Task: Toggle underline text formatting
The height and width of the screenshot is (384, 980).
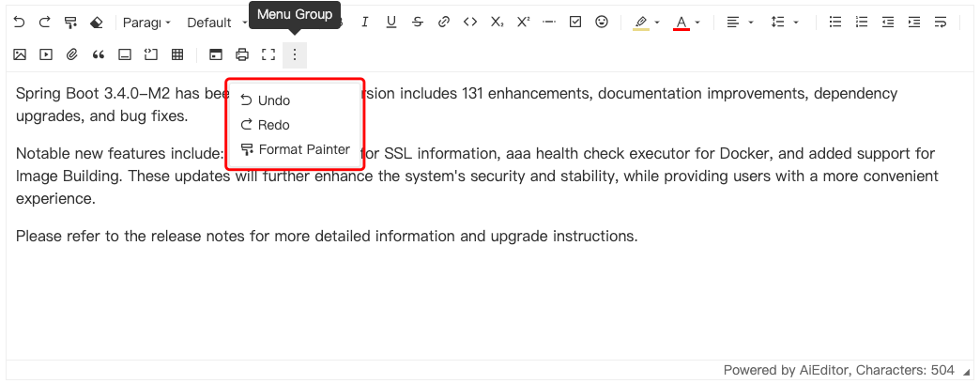Action: click(x=391, y=23)
